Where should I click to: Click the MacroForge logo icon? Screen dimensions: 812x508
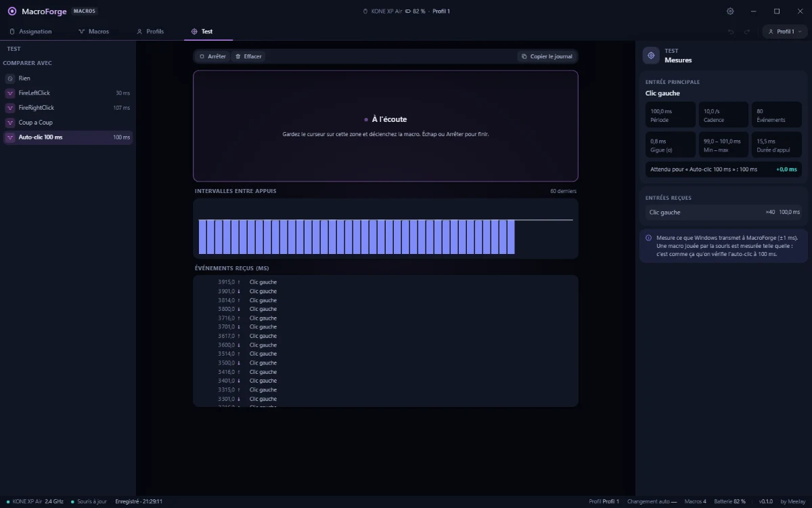(x=12, y=12)
